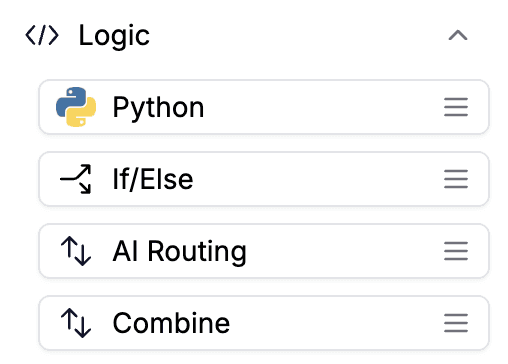The image size is (508, 364).
Task: Select the If/Else label text
Action: [x=153, y=179]
